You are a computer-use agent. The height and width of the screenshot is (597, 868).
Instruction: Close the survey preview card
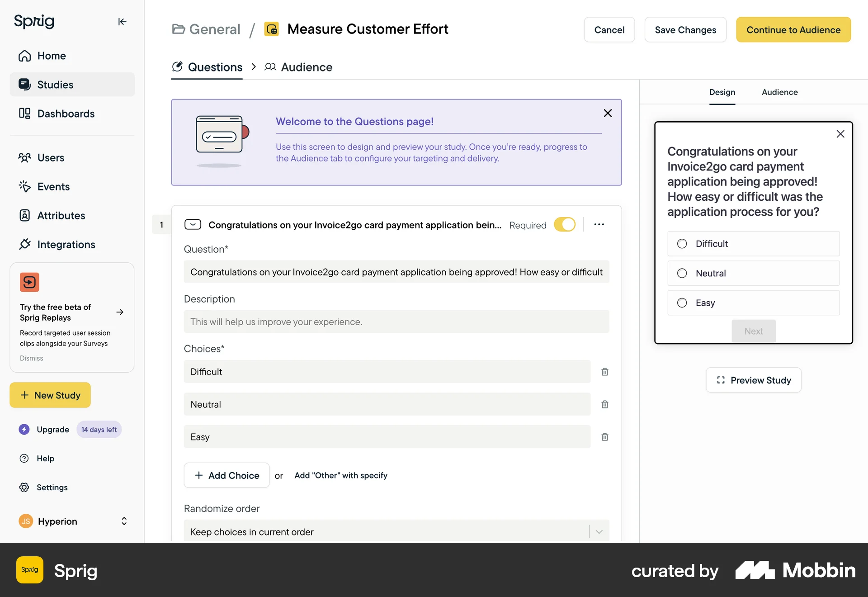click(840, 134)
